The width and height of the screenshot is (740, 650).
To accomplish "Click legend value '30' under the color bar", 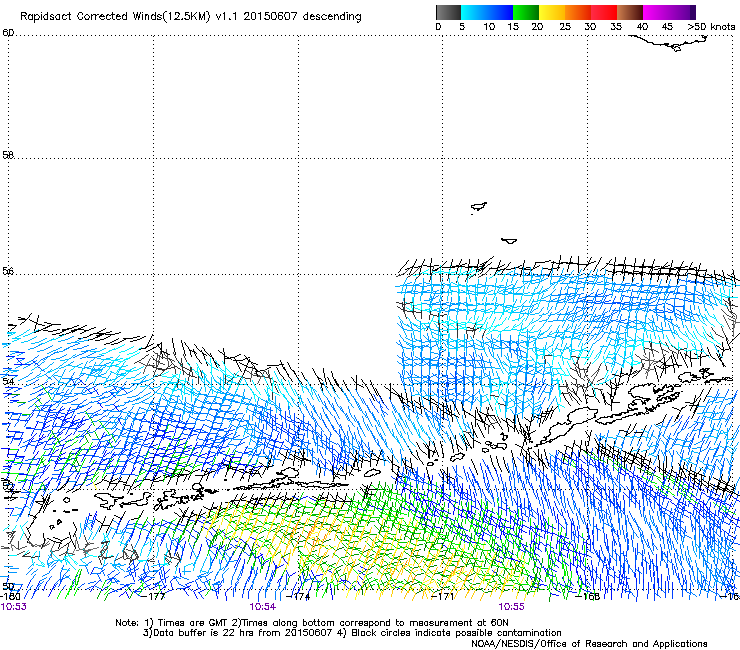I will click(590, 27).
